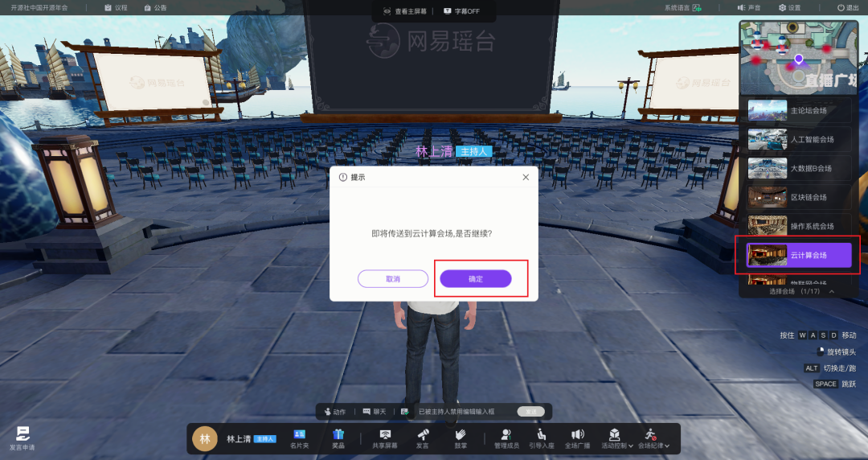Viewport: 868px width, 460px height.
Task: Open 发言申请 speech requests
Action: coord(23,438)
